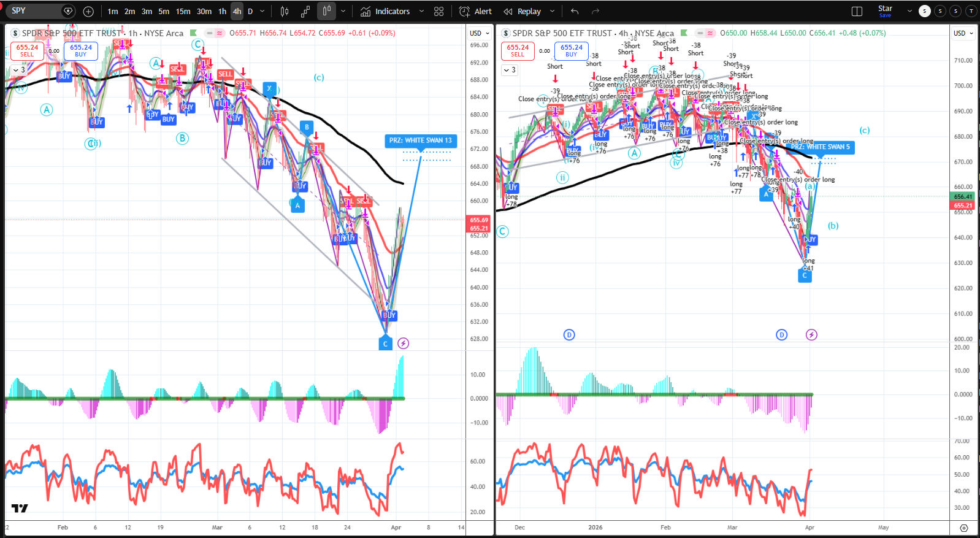Collapse the 4h chart indicator legend
This screenshot has height=538, width=980.
pos(509,70)
